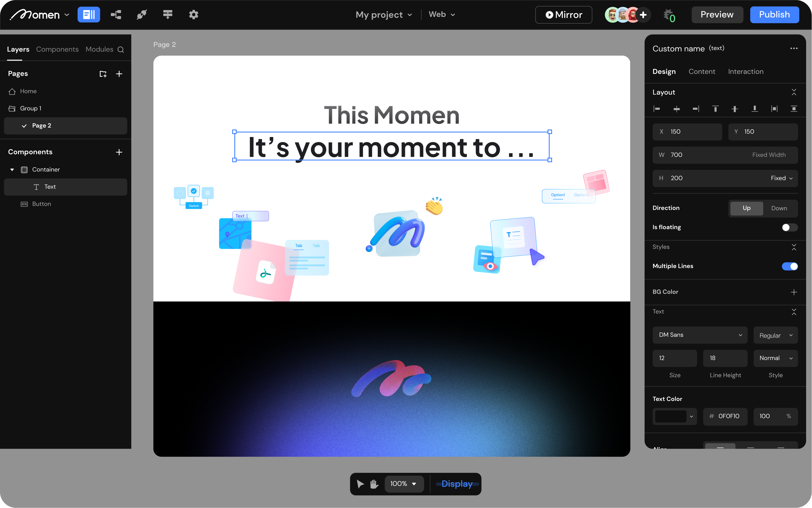Click the Mirror button
This screenshot has width=812, height=508.
(564, 15)
